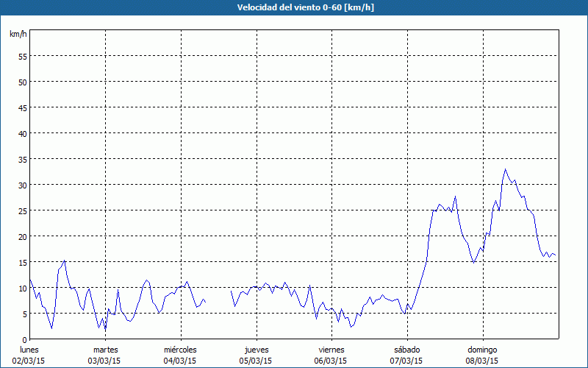Screen dimensions: 588x368
Task: Click the 'viernes 06/03/15' axis label
Action: (x=331, y=355)
